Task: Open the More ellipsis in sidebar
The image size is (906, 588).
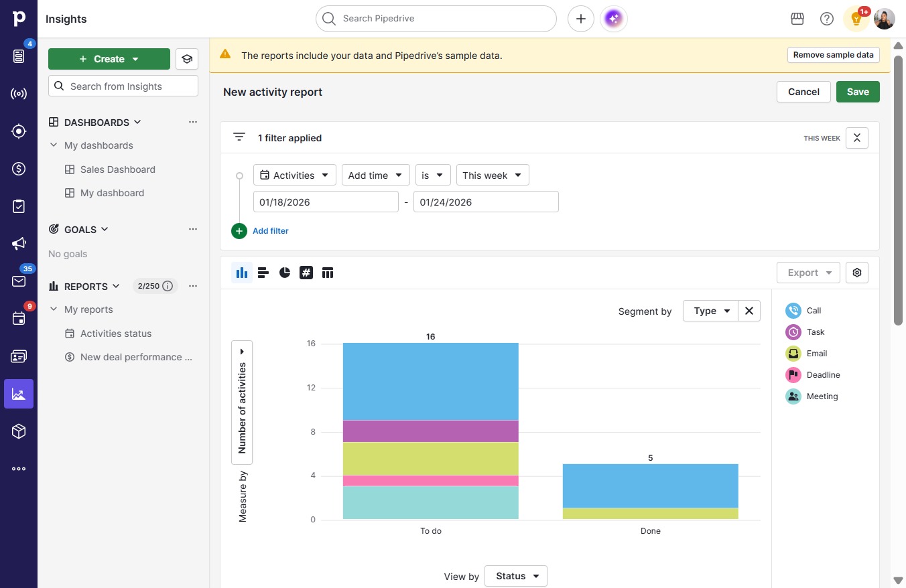Action: click(x=19, y=469)
